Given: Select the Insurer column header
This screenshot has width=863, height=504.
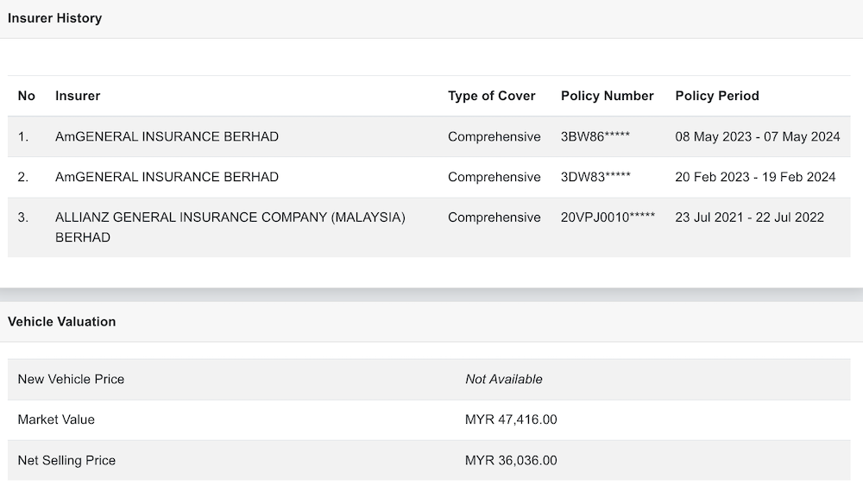Looking at the screenshot, I should click(x=78, y=96).
